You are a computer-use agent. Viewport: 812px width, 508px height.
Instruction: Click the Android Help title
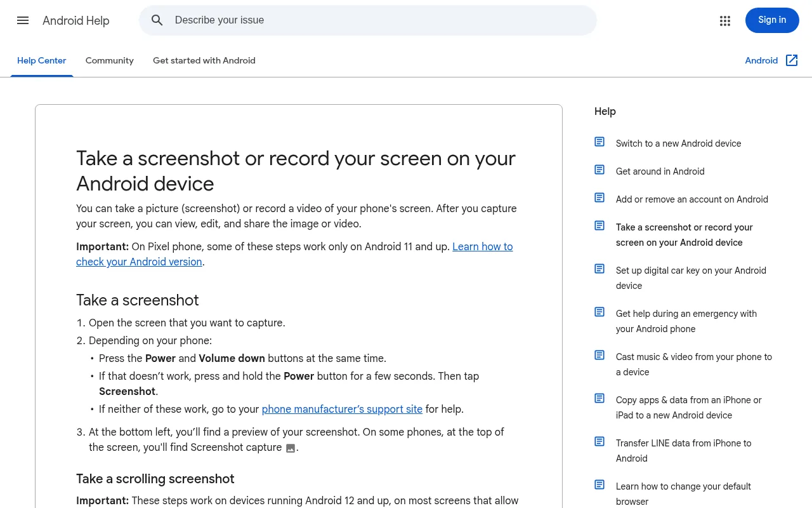(x=76, y=21)
